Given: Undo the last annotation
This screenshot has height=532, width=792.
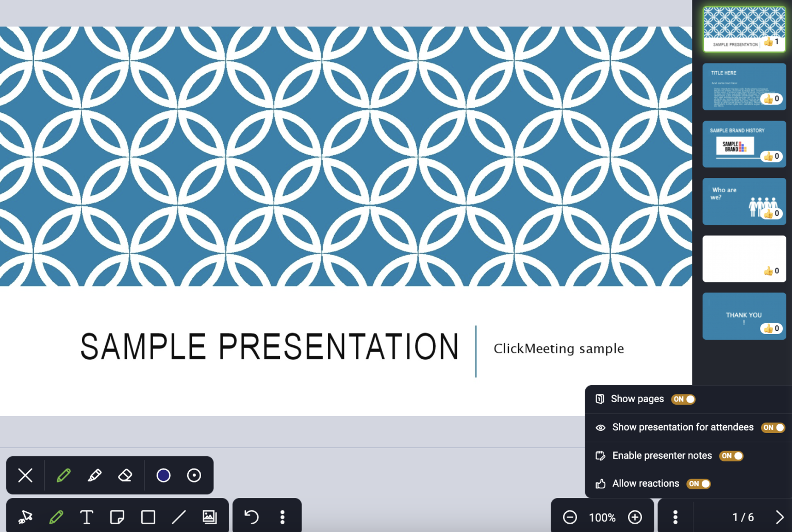Looking at the screenshot, I should (x=252, y=516).
